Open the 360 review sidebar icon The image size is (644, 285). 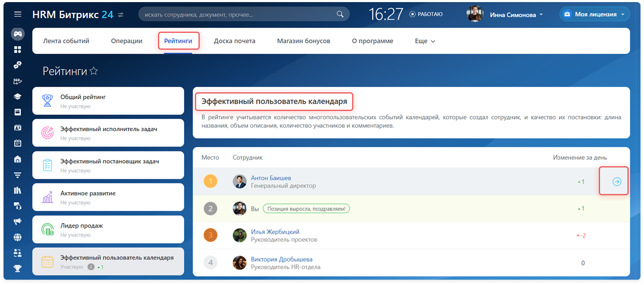[x=18, y=81]
